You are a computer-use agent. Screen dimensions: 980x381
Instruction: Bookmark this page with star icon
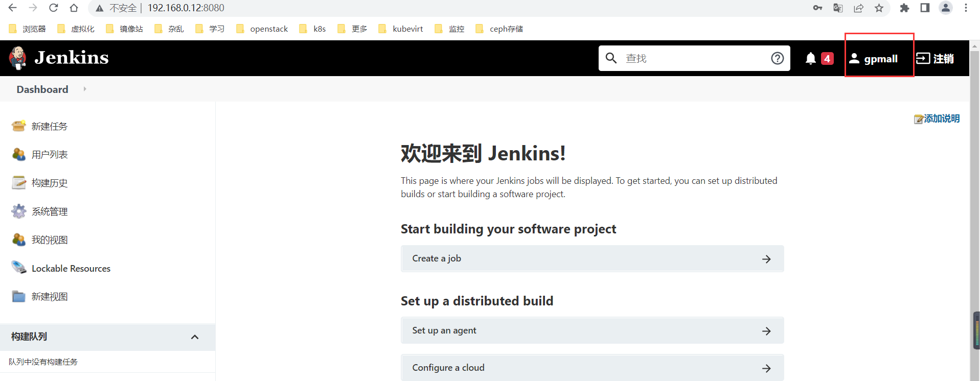[879, 8]
